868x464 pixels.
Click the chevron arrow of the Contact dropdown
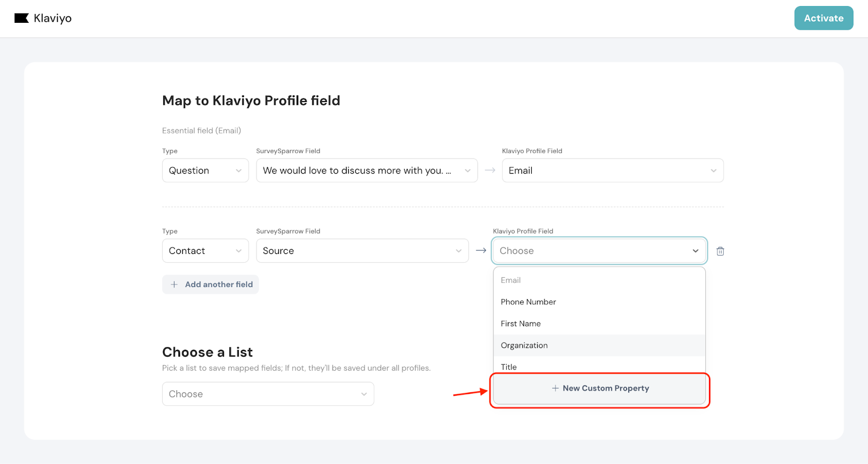pos(238,251)
